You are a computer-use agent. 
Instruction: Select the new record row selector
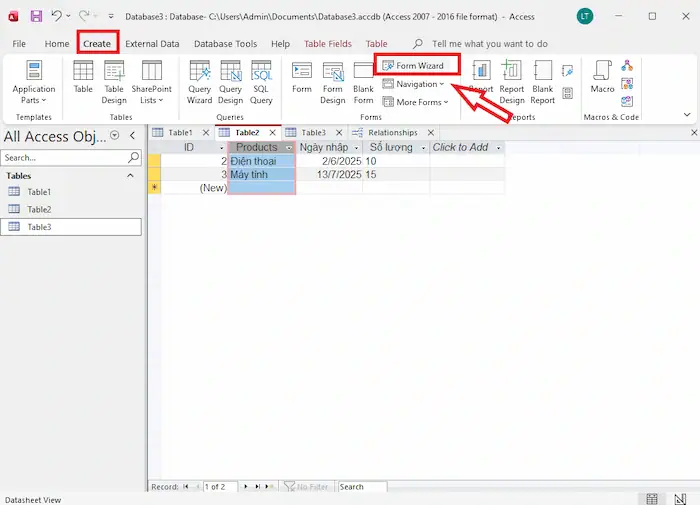pyautogui.click(x=153, y=187)
